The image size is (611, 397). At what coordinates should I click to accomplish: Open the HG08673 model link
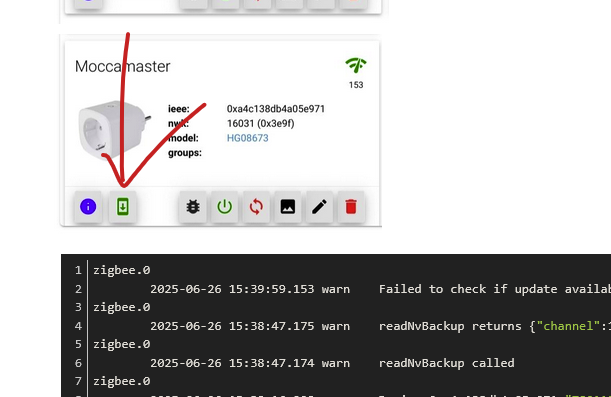pos(247,138)
